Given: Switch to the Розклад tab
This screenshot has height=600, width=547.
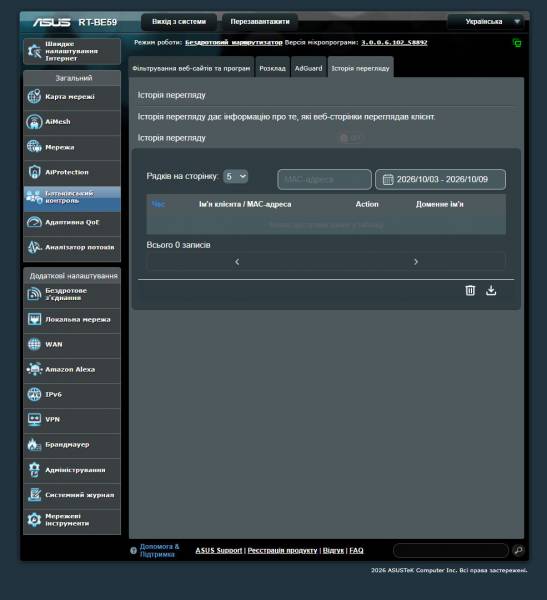Looking at the screenshot, I should click(272, 68).
